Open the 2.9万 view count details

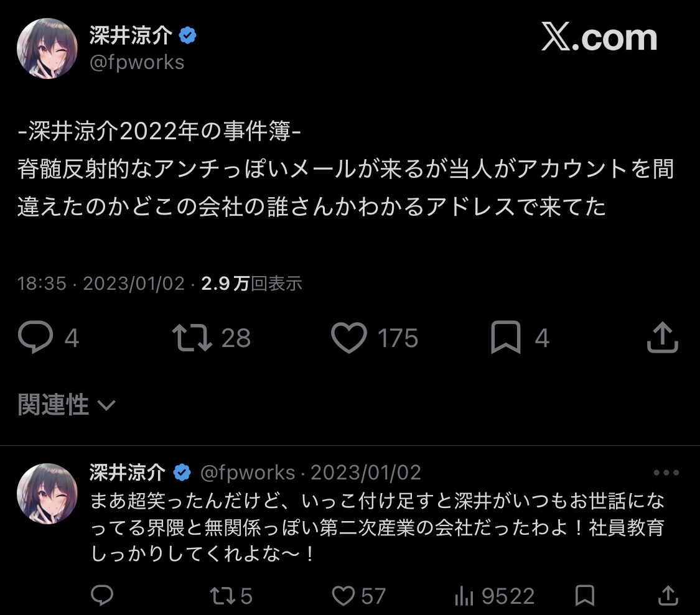251,284
